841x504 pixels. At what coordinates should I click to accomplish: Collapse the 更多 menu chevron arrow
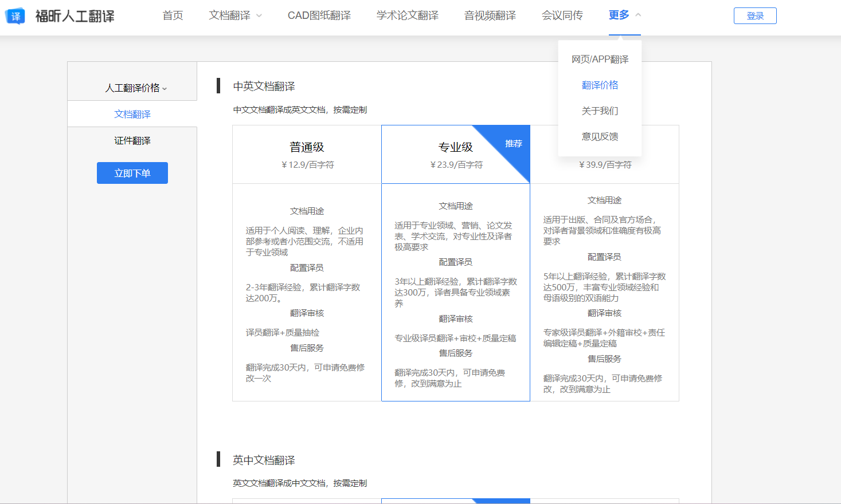pyautogui.click(x=638, y=15)
